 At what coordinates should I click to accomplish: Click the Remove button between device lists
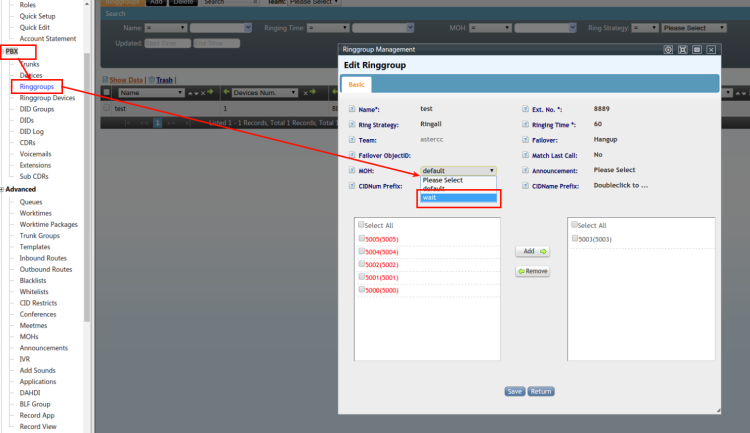(532, 271)
